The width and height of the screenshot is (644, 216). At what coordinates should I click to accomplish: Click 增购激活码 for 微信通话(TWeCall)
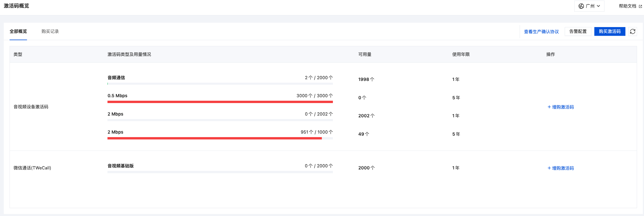click(561, 168)
